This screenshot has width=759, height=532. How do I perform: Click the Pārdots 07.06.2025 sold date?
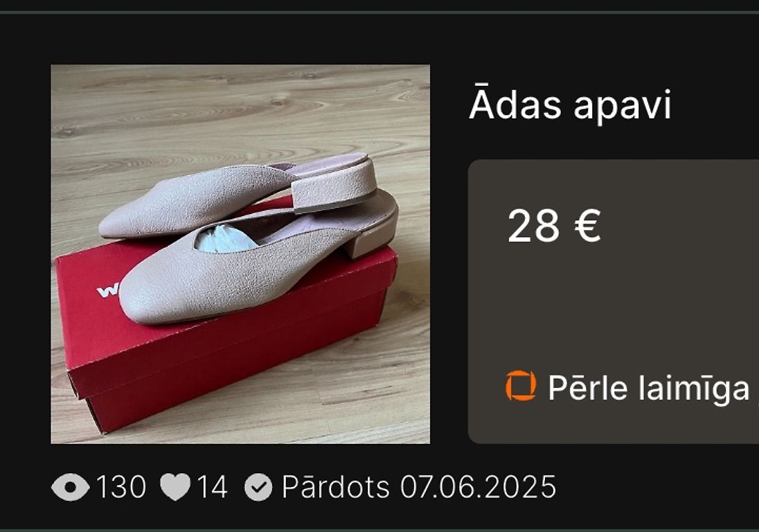point(419,487)
